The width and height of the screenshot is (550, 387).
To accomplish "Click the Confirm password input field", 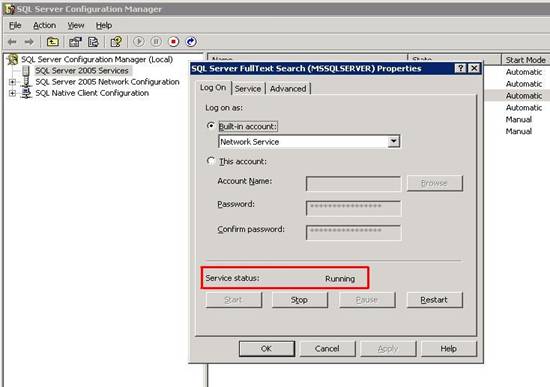I will click(353, 232).
